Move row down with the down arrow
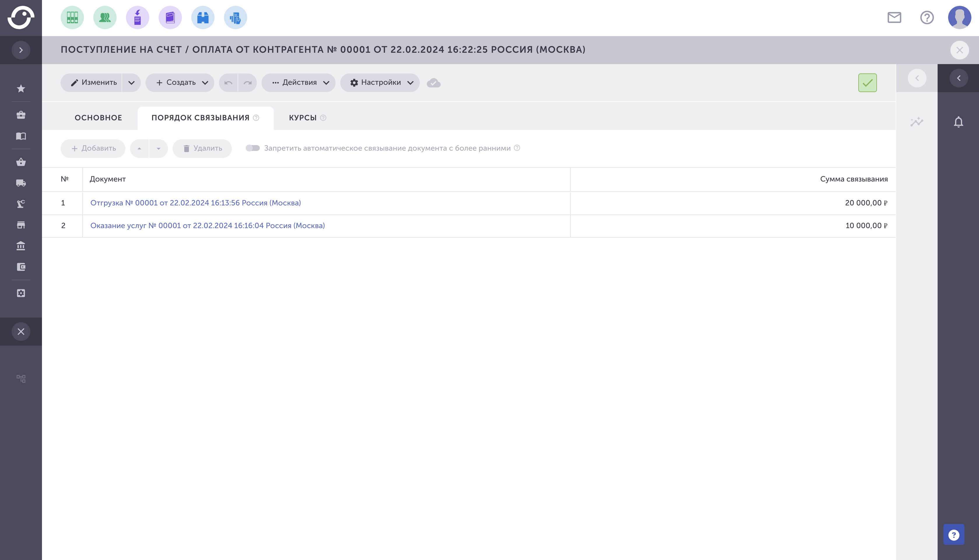This screenshot has width=979, height=560. click(159, 149)
